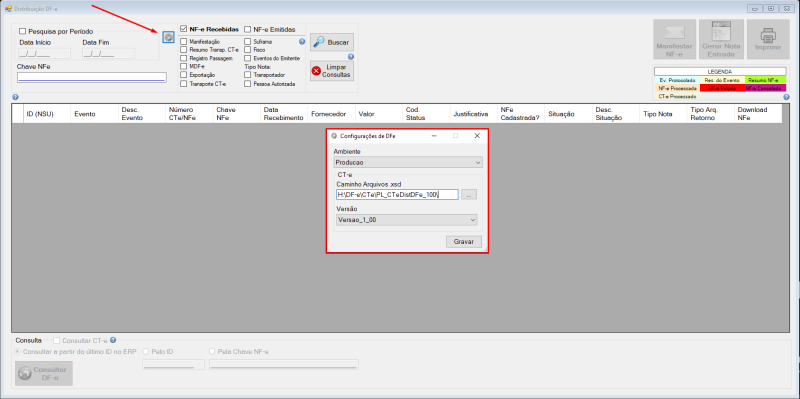
Task: Check Resumo Transp. CT-e filter
Action: pyautogui.click(x=184, y=50)
